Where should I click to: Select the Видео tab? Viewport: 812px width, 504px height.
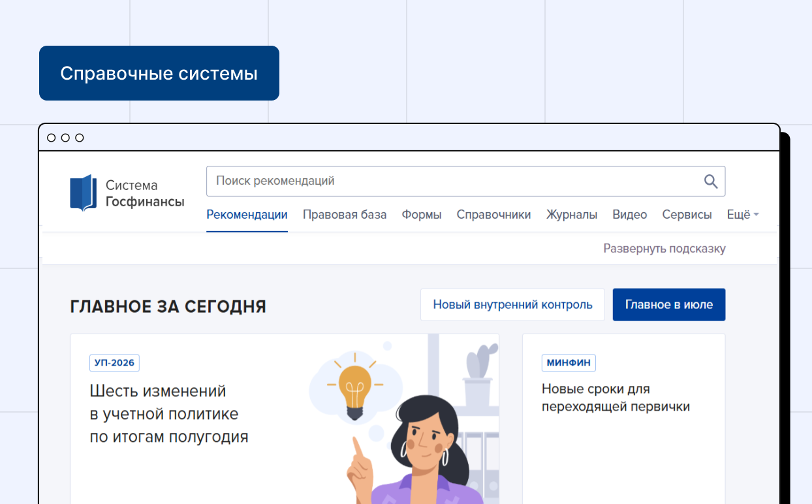click(x=630, y=215)
